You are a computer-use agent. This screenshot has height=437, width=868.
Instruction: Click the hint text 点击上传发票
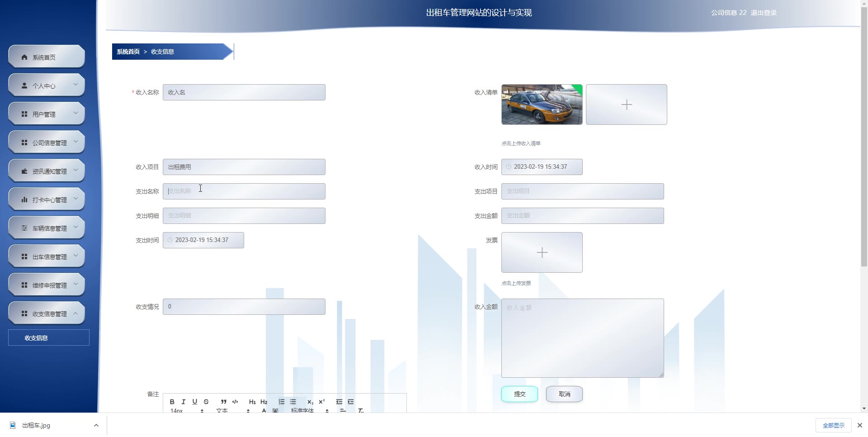[516, 283]
